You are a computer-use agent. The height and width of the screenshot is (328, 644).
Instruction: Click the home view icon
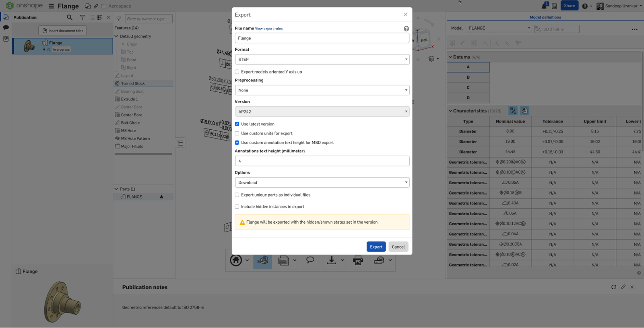point(236,260)
